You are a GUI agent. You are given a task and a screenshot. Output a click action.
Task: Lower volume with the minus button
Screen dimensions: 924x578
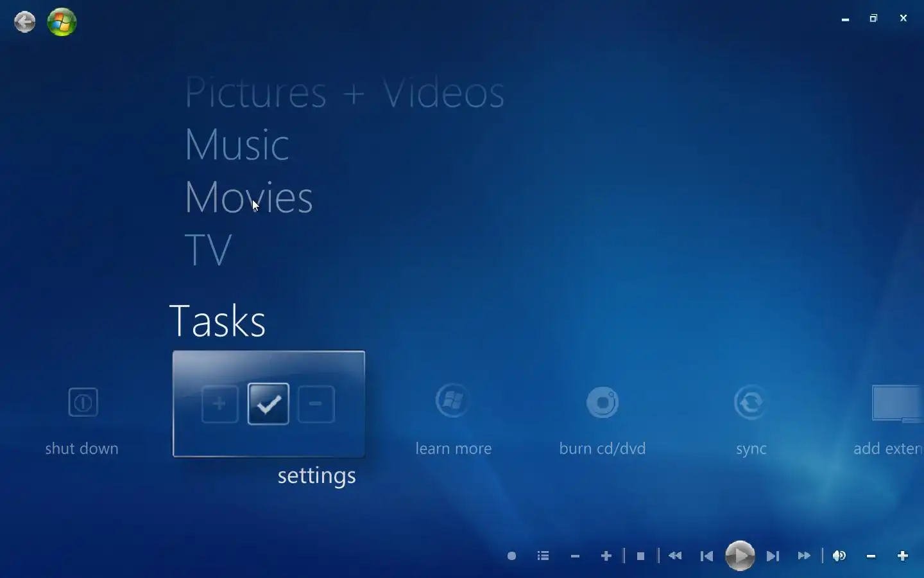tap(871, 556)
